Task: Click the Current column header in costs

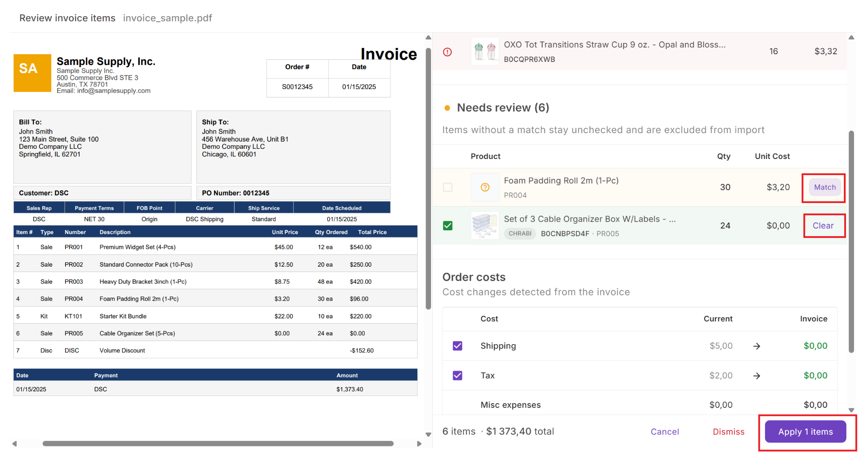Action: (x=718, y=319)
